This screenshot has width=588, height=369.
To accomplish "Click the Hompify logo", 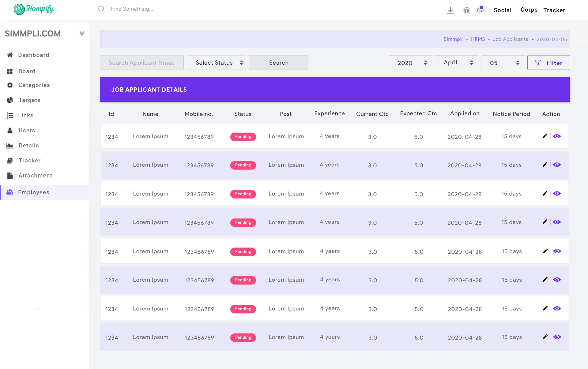I will (34, 9).
